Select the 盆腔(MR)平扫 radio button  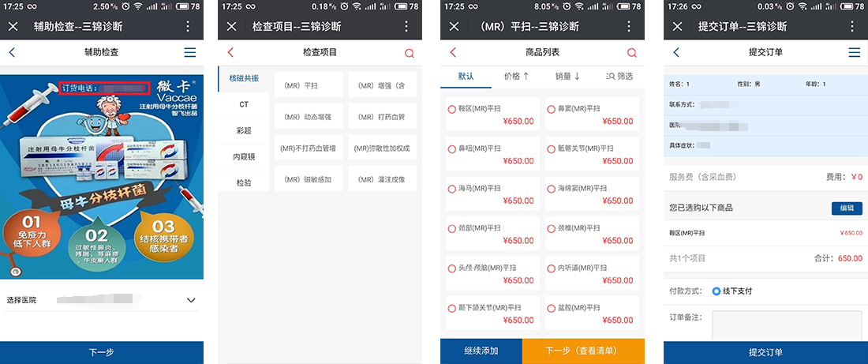point(551,308)
